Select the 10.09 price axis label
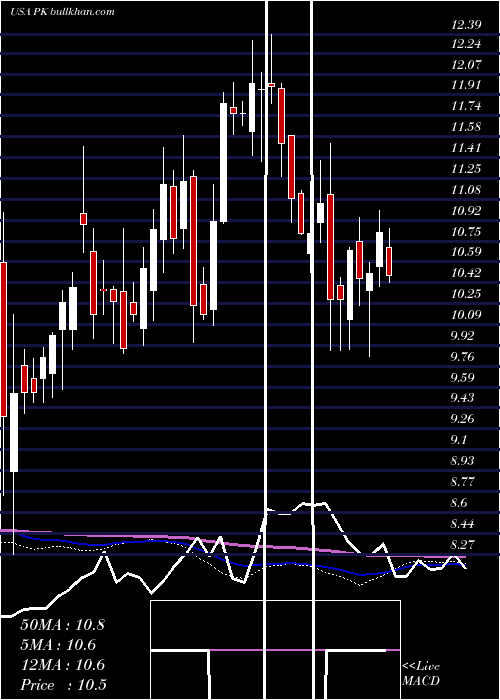The image size is (500, 700). coord(466,315)
